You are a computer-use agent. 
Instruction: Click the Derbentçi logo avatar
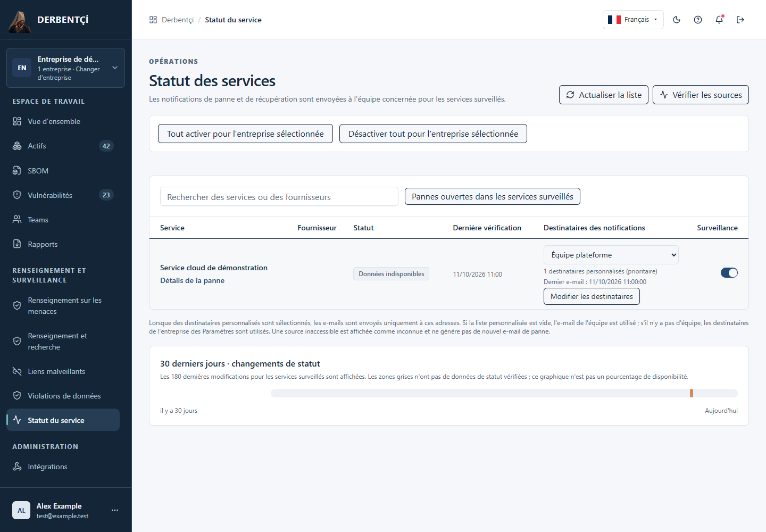pyautogui.click(x=20, y=21)
